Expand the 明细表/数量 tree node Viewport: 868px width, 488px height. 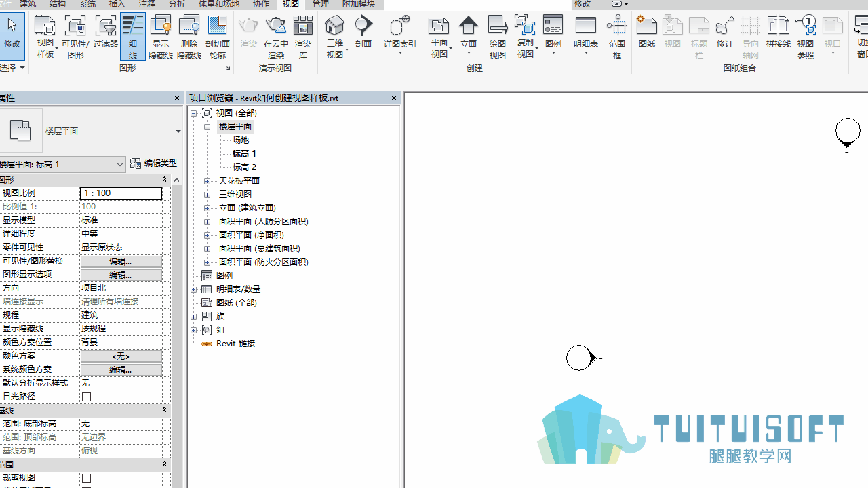coord(194,289)
